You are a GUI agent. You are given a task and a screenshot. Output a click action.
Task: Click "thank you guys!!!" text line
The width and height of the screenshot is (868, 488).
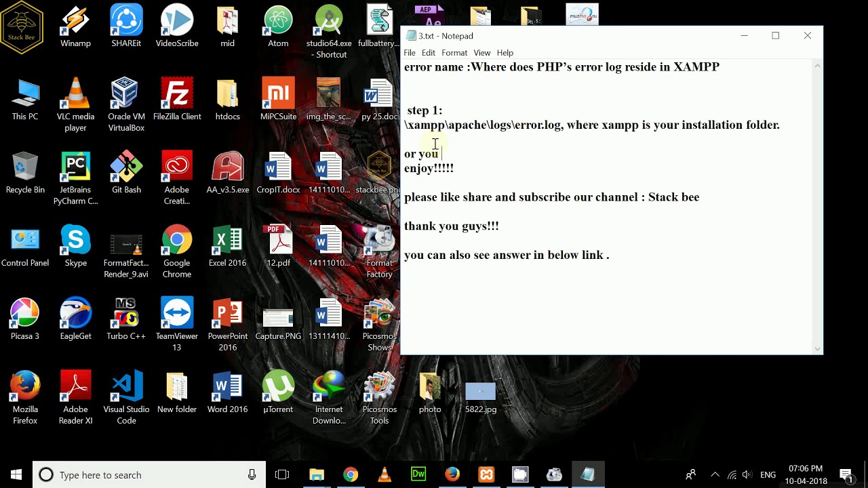point(452,226)
